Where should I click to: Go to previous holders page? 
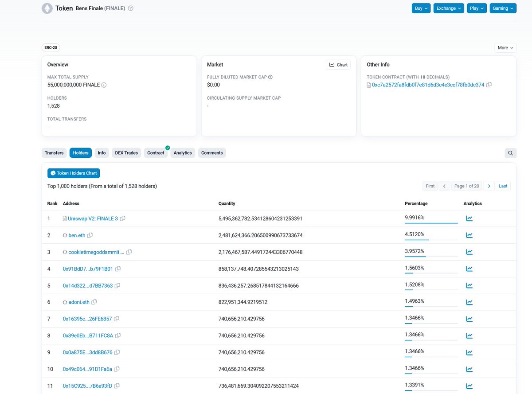point(445,186)
